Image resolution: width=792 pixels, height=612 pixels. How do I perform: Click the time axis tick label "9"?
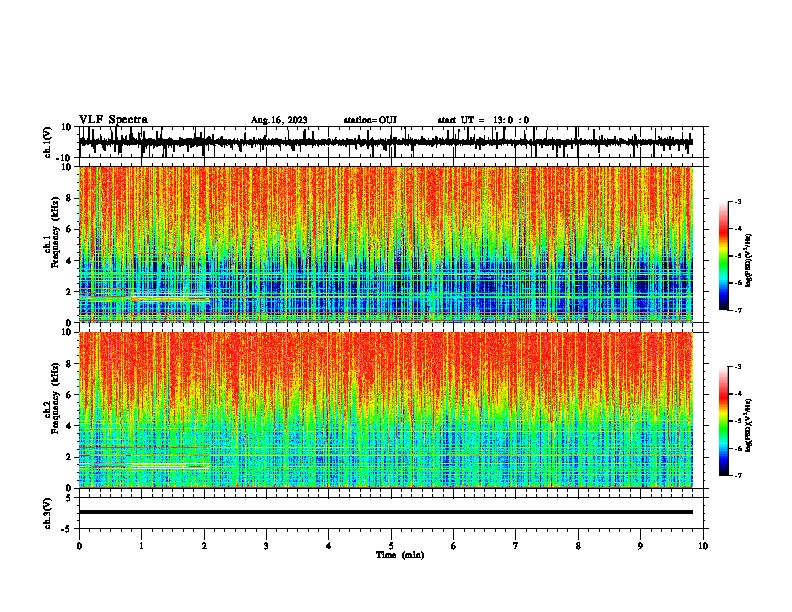pos(640,546)
